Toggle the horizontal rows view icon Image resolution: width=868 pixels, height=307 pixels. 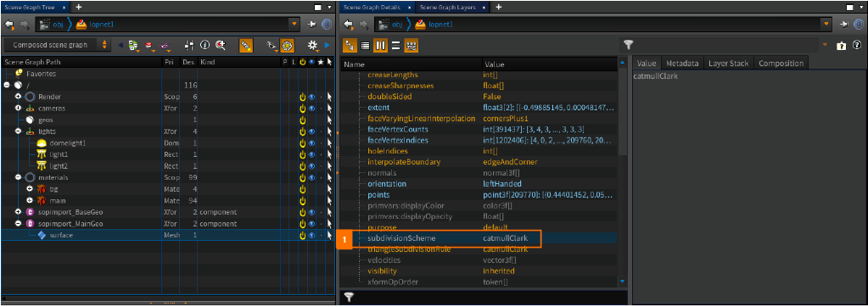(x=395, y=45)
